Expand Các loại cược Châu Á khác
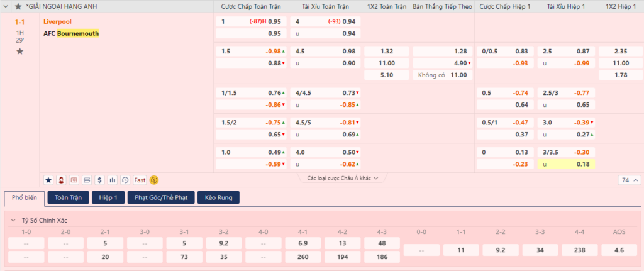Screen dimensions: 644x271 (343, 179)
